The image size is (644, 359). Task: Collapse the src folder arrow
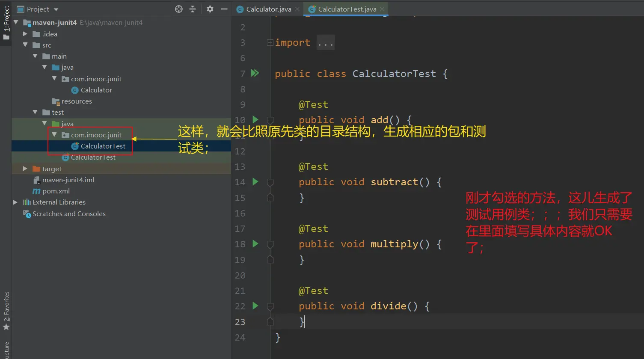click(x=25, y=45)
